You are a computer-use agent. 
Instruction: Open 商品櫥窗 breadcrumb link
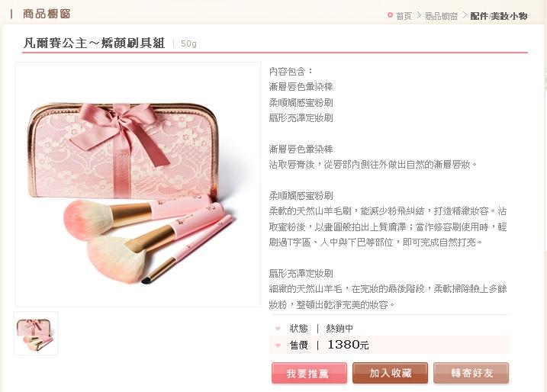click(x=441, y=16)
